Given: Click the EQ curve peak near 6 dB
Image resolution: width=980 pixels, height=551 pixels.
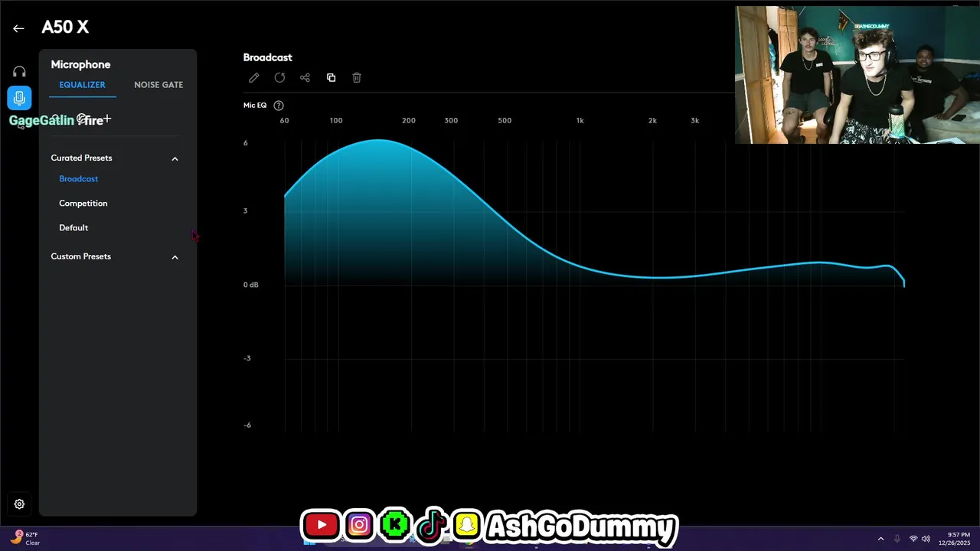Looking at the screenshot, I should [379, 140].
